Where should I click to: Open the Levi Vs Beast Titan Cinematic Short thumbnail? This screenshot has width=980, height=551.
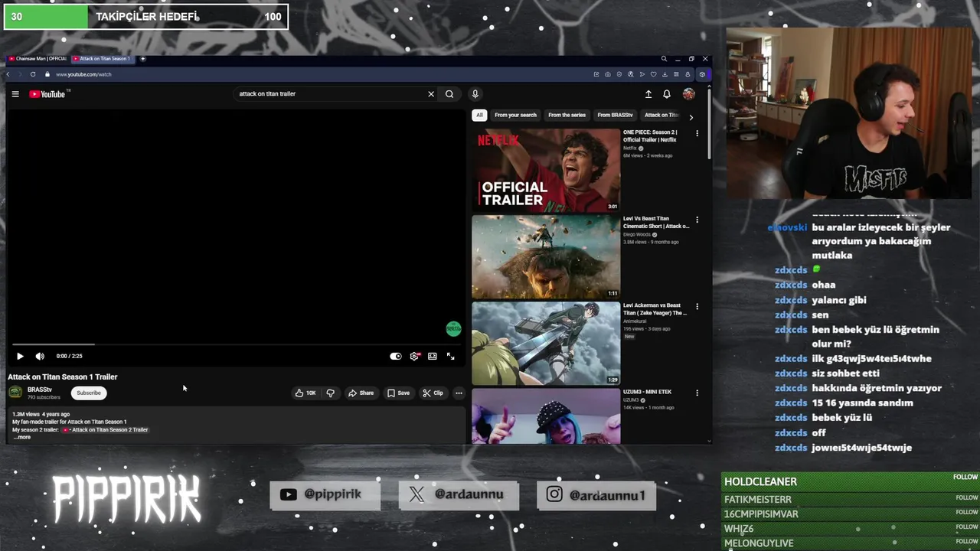pyautogui.click(x=546, y=257)
